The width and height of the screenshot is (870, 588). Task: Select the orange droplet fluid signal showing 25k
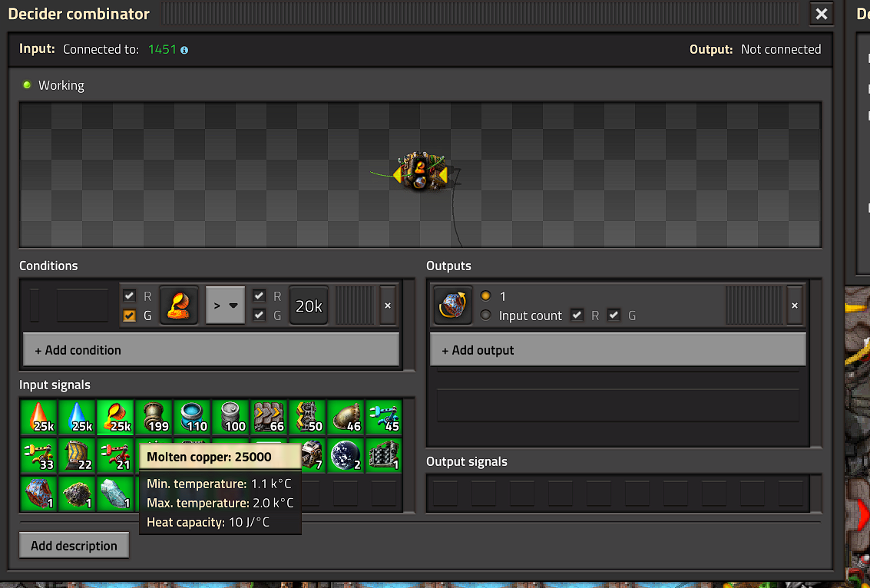(38, 417)
